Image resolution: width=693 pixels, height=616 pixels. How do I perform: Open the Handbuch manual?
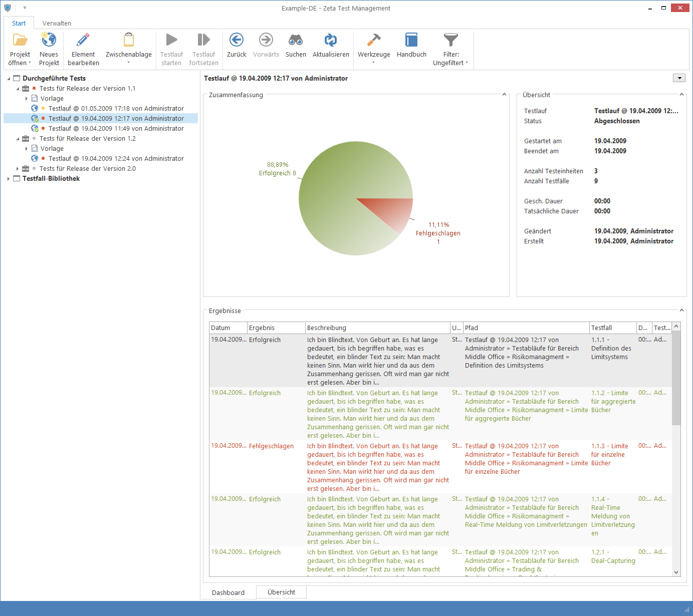click(x=411, y=40)
